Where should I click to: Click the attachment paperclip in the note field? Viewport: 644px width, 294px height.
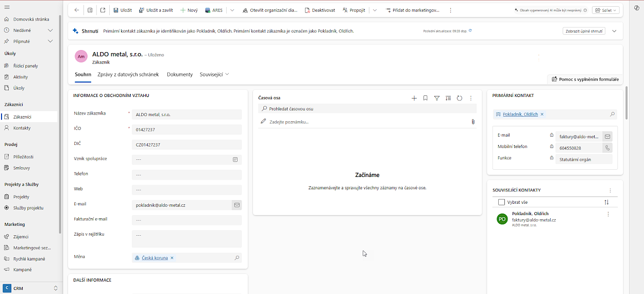pyautogui.click(x=473, y=122)
